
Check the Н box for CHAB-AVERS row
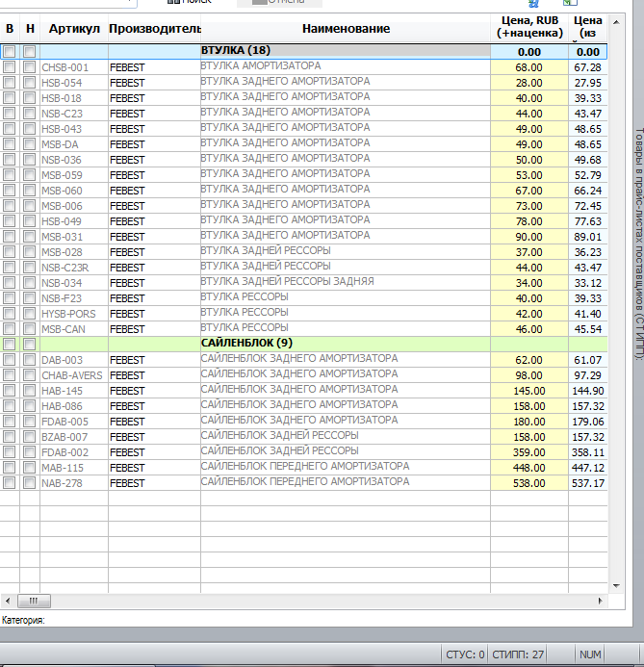(x=29, y=375)
